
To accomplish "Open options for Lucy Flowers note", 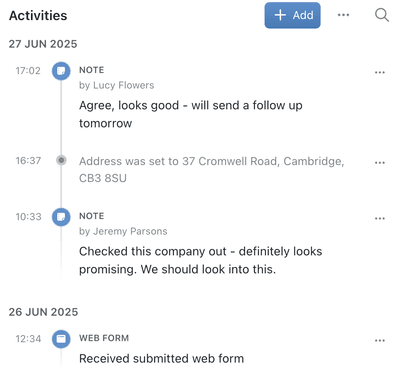I will (x=380, y=72).
